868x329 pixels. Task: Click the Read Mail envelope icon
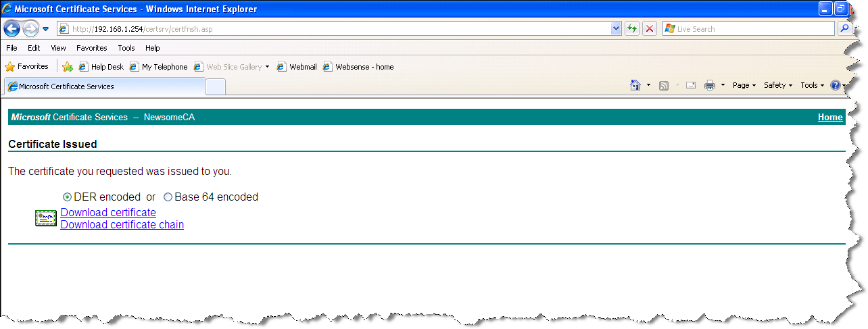pyautogui.click(x=691, y=85)
